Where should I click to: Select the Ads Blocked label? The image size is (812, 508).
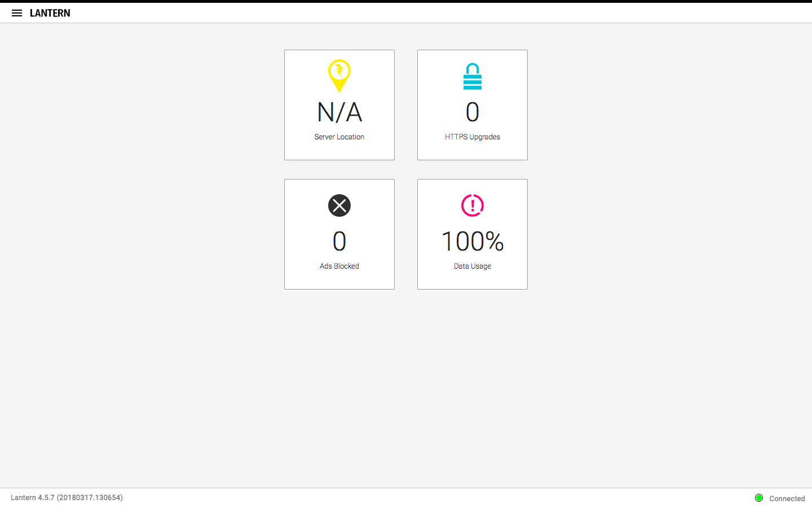[339, 266]
